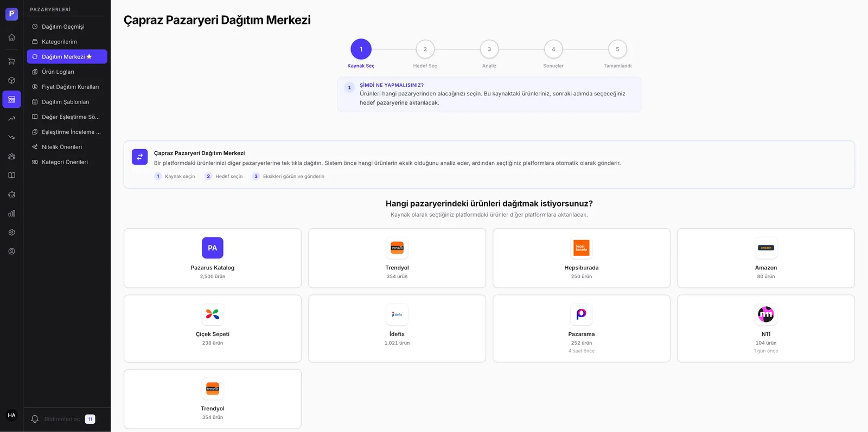Open the shopping cart icon in left rail
This screenshot has width=868, height=432.
(11, 61)
